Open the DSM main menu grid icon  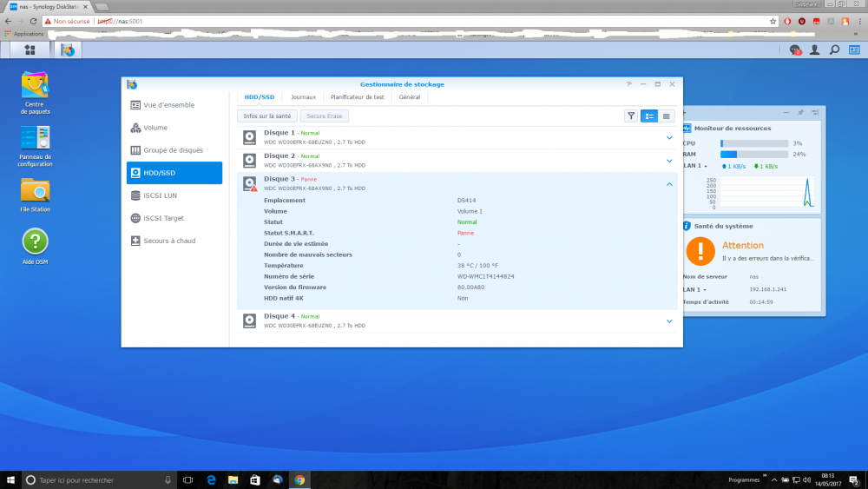pyautogui.click(x=30, y=50)
